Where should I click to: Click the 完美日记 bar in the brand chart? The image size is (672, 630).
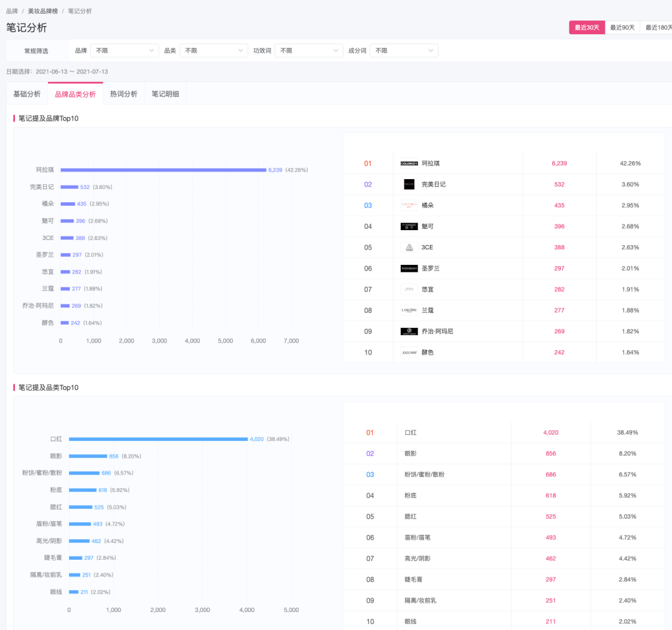[x=70, y=187]
